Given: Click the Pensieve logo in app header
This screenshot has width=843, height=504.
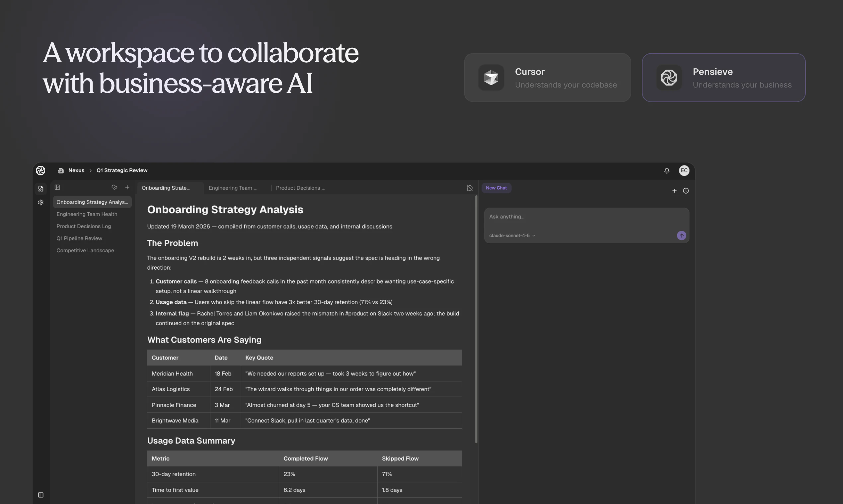Looking at the screenshot, I should [x=40, y=170].
